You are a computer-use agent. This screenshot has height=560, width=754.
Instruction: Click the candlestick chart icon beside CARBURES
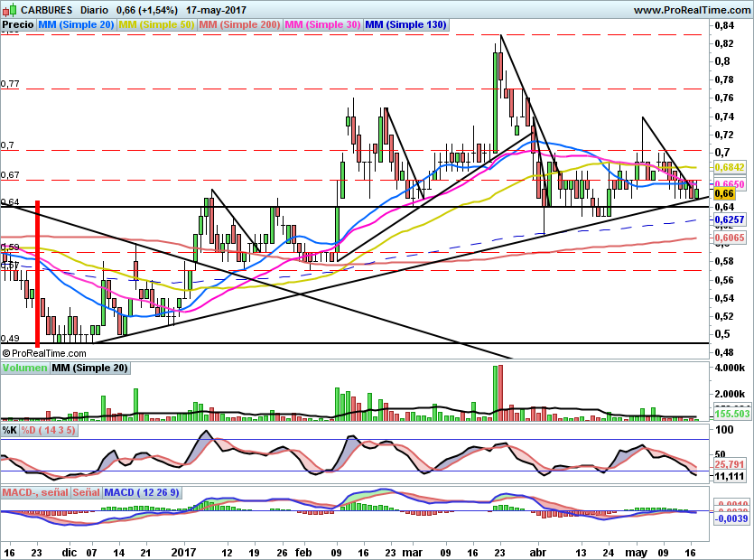click(x=10, y=9)
